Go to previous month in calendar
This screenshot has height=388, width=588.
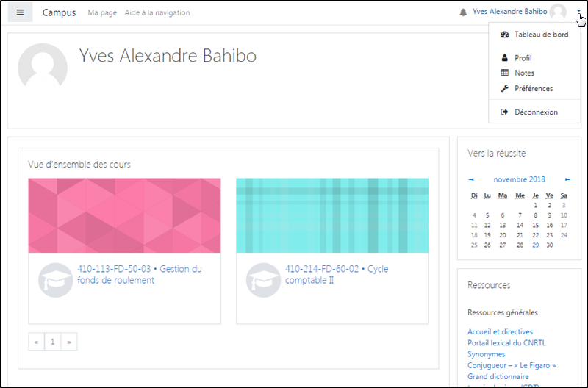[471, 179]
